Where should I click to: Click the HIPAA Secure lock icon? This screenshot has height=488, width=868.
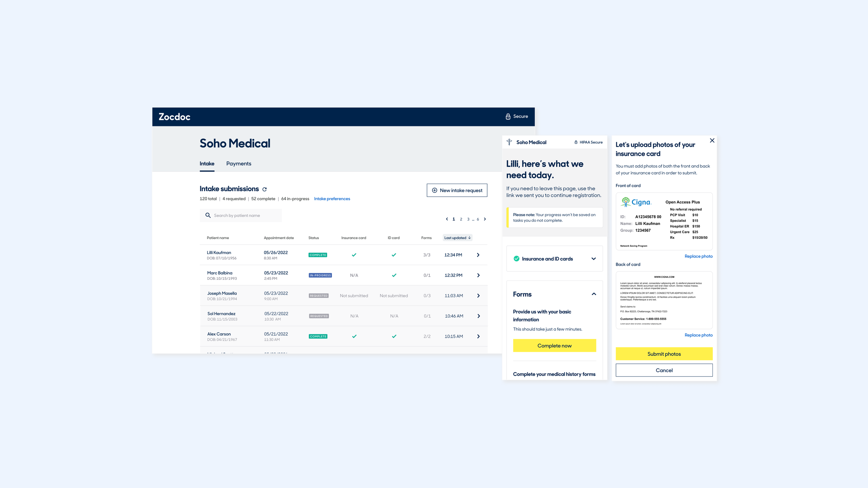576,142
